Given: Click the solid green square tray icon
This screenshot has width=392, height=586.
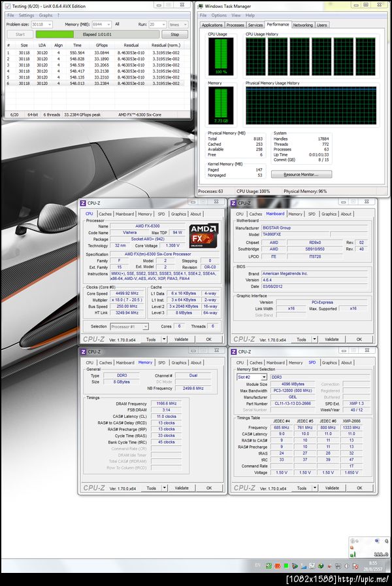Looking at the screenshot, I should point(286,566).
